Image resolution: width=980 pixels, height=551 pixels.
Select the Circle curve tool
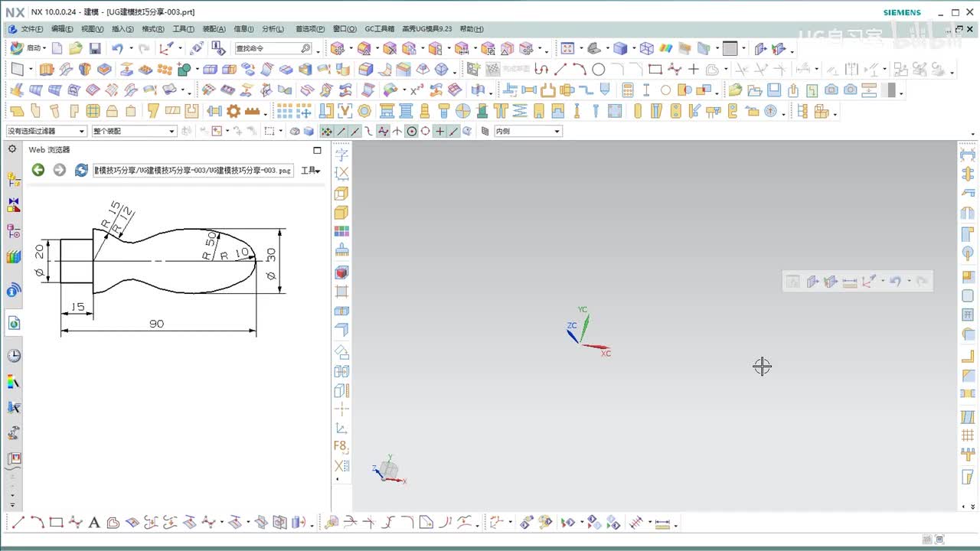click(x=599, y=69)
